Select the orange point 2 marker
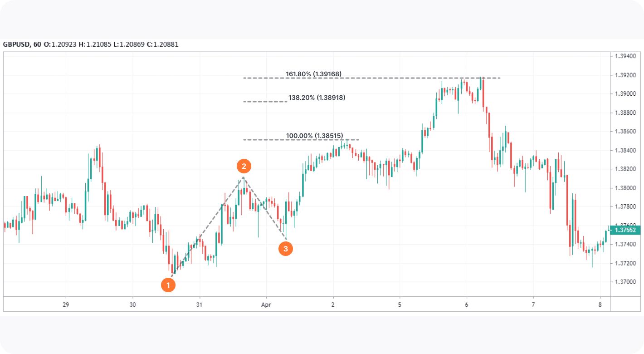The image size is (644, 354). [x=244, y=167]
